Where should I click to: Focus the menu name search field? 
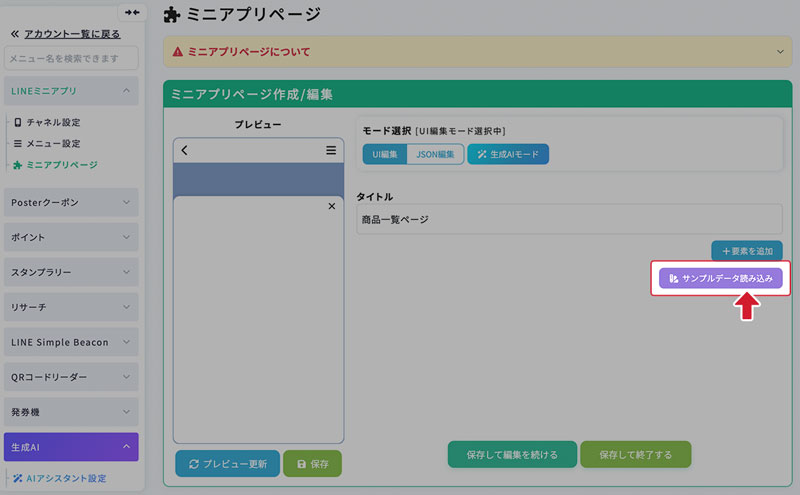pos(71,58)
